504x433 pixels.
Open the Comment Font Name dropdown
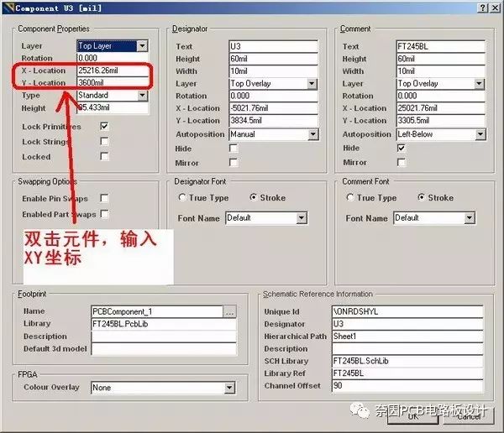470,218
